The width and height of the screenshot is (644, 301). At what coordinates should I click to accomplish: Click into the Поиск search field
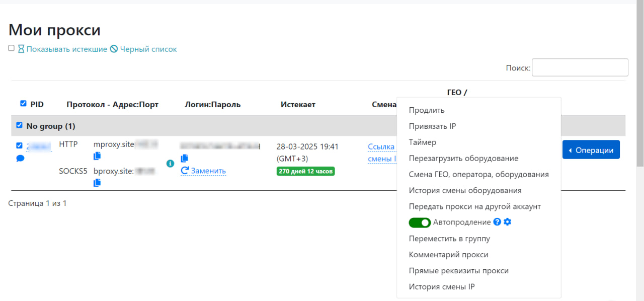click(x=580, y=67)
